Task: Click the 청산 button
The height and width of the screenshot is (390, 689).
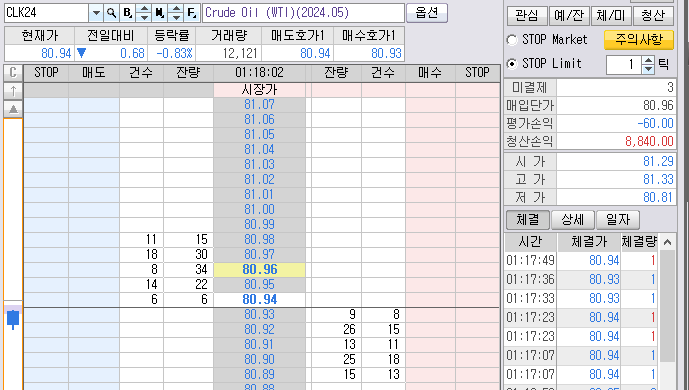Action: pyautogui.click(x=653, y=16)
